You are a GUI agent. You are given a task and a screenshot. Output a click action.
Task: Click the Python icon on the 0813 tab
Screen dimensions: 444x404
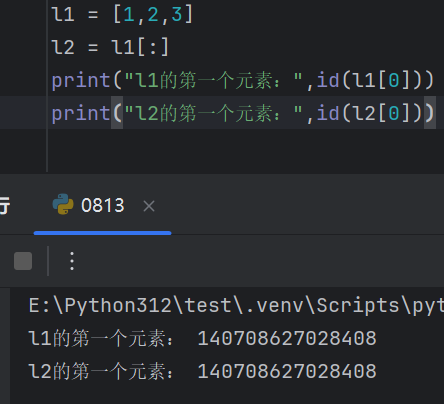pyautogui.click(x=63, y=204)
